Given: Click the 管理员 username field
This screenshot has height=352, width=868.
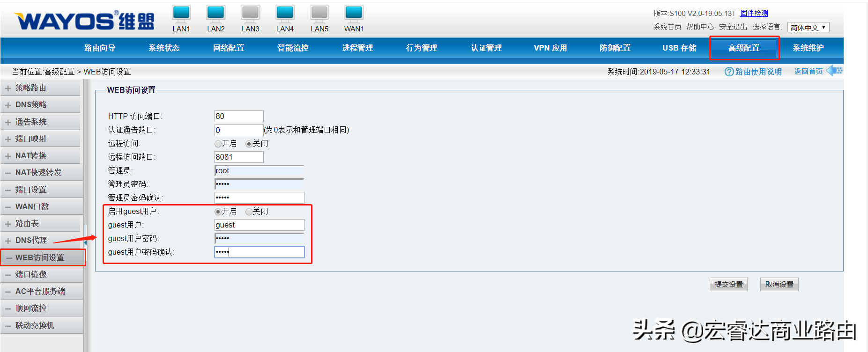Looking at the screenshot, I should (260, 170).
